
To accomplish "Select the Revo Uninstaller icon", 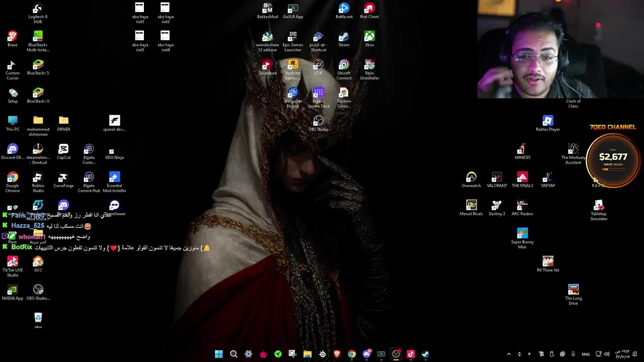I will [x=369, y=69].
